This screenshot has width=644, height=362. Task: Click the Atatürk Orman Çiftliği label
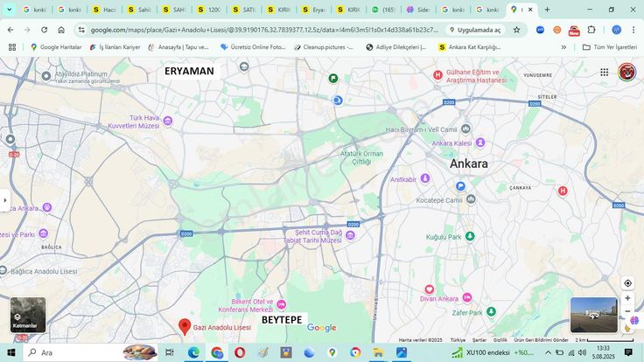(362, 157)
